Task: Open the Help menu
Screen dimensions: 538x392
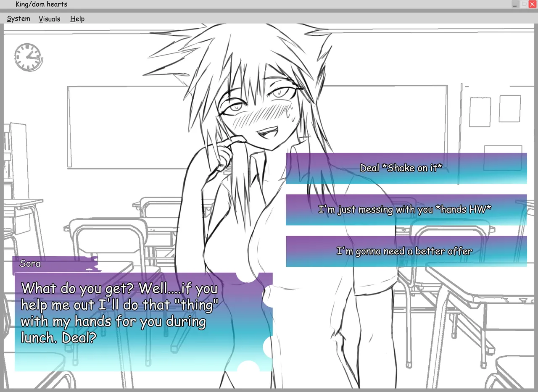Action: 77,19
